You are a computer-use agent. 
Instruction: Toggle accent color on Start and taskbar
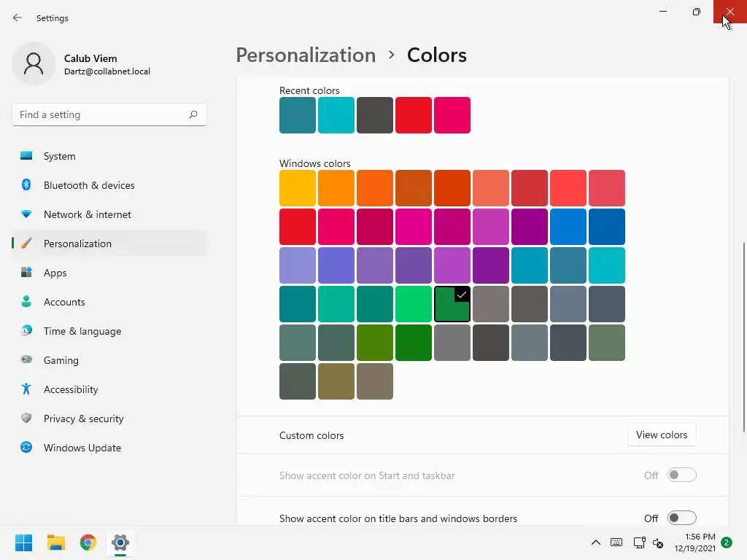(682, 475)
